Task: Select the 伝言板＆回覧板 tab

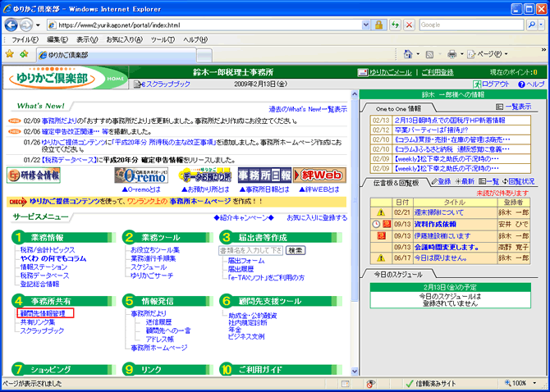Action: (x=396, y=183)
